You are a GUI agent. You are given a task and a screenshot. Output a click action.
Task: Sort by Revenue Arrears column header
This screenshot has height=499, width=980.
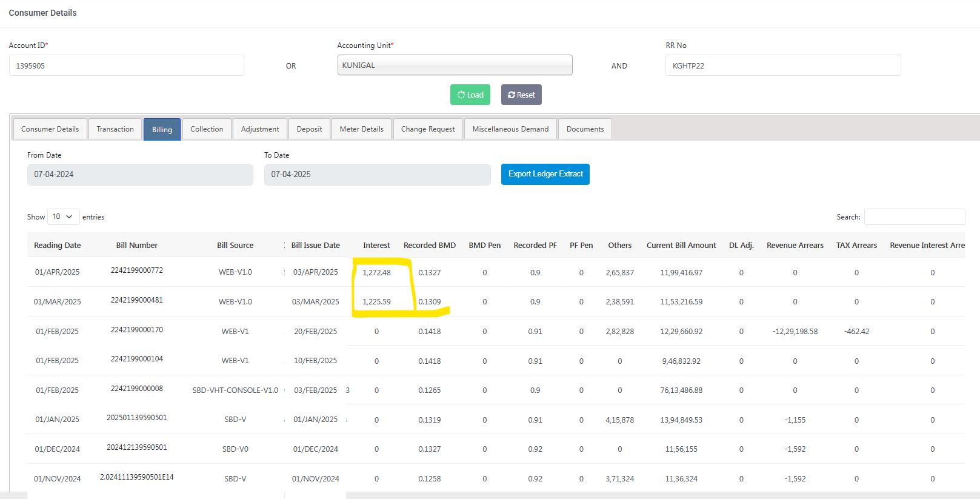pyautogui.click(x=795, y=246)
